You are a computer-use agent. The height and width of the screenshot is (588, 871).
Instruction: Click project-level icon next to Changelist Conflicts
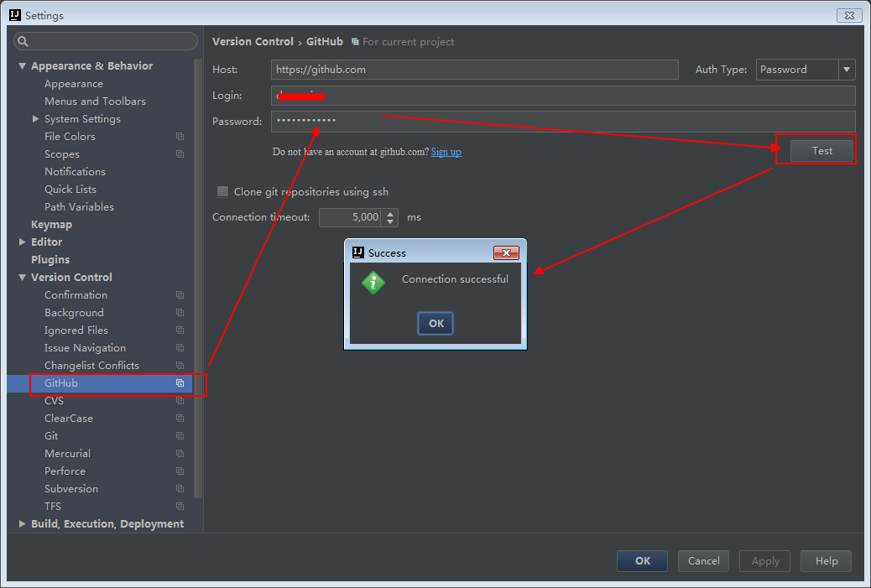[x=180, y=366]
